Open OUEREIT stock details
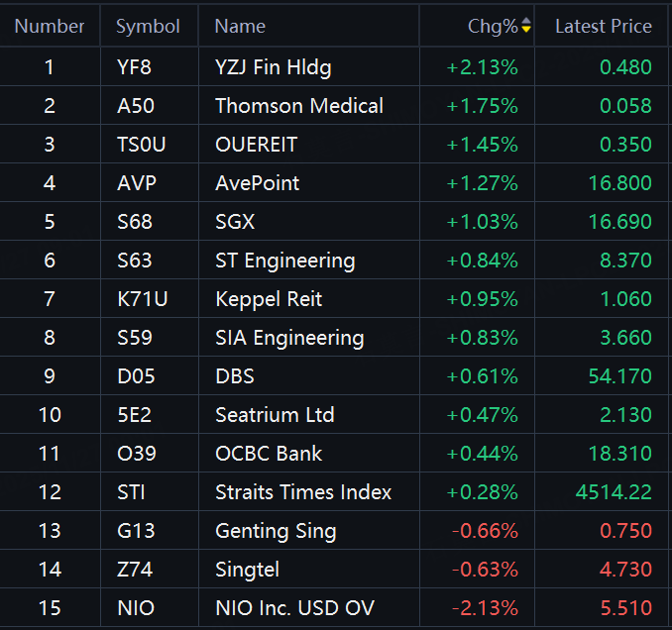Viewport: 672px width, 630px height. click(x=256, y=145)
